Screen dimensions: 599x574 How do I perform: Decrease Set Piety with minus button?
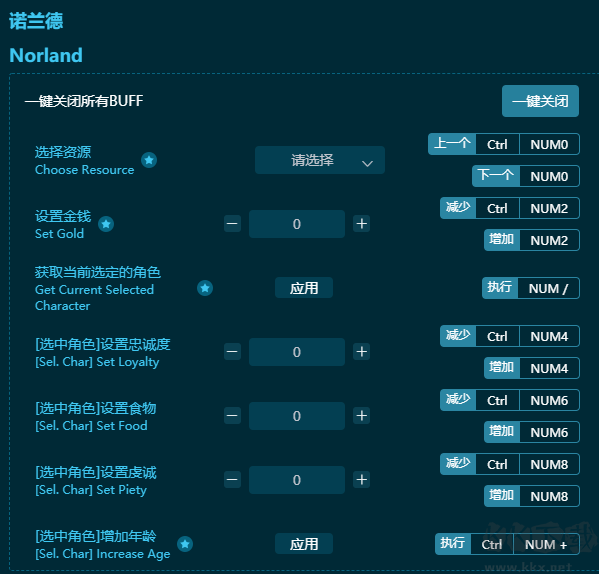[x=232, y=480]
